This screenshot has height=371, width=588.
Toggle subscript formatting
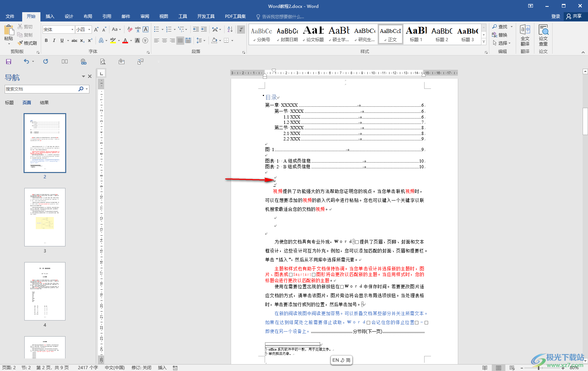(82, 40)
